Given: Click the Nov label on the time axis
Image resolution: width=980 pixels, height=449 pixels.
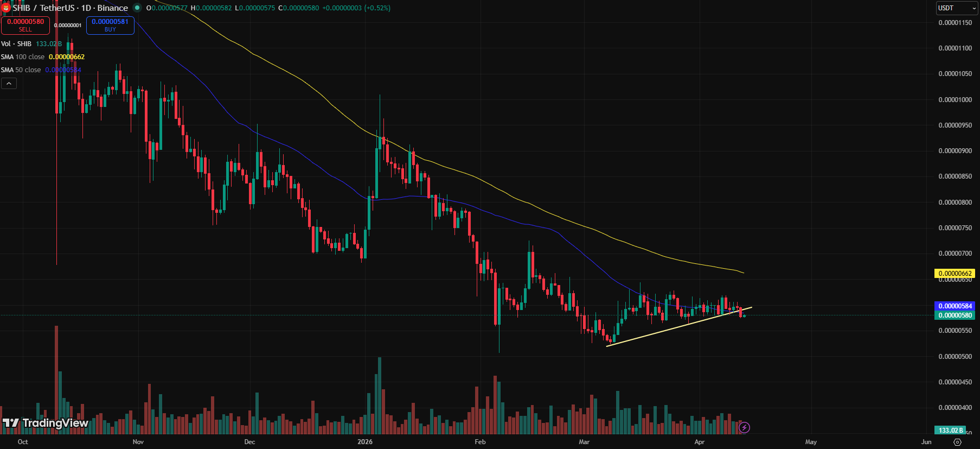Looking at the screenshot, I should [138, 442].
